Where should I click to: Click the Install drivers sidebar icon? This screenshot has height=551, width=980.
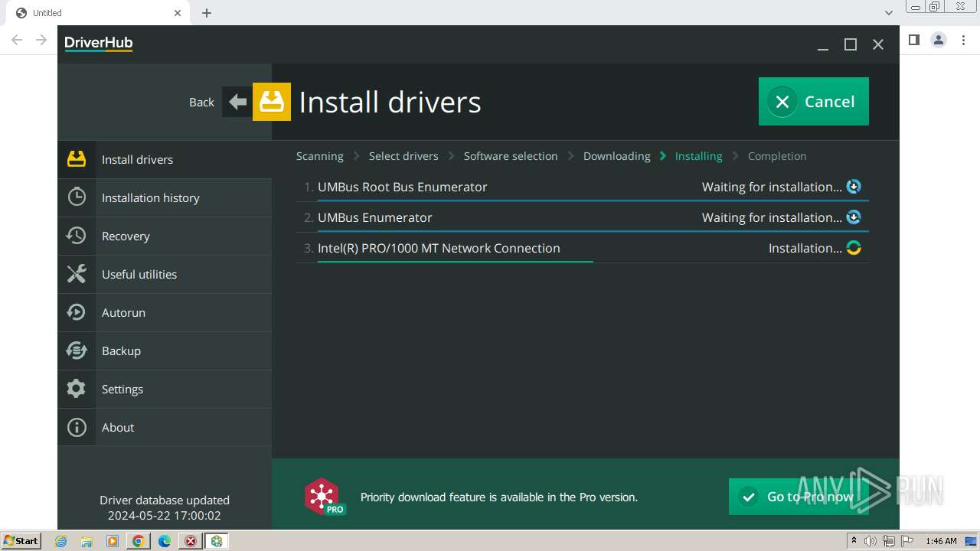pos(77,159)
